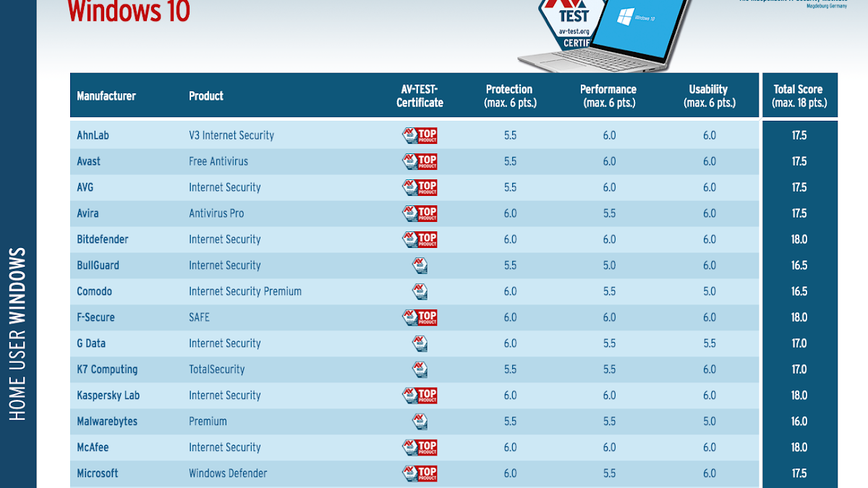Select McAfee's TOP PRODUCT badge
The image size is (868, 488).
pos(420,448)
